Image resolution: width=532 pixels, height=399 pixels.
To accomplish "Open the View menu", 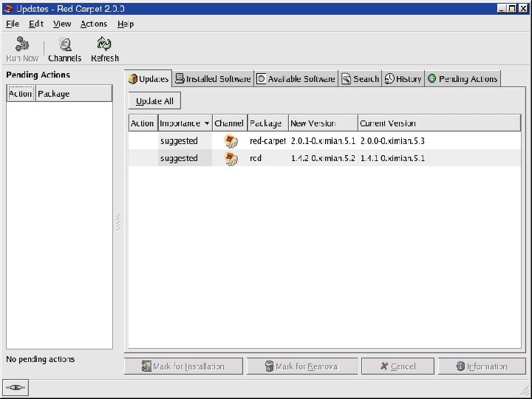I will click(62, 24).
